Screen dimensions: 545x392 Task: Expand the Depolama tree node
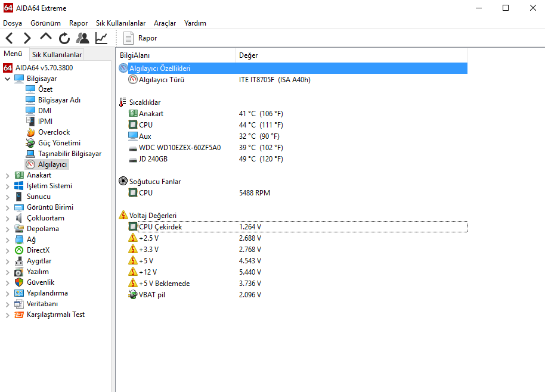7,229
